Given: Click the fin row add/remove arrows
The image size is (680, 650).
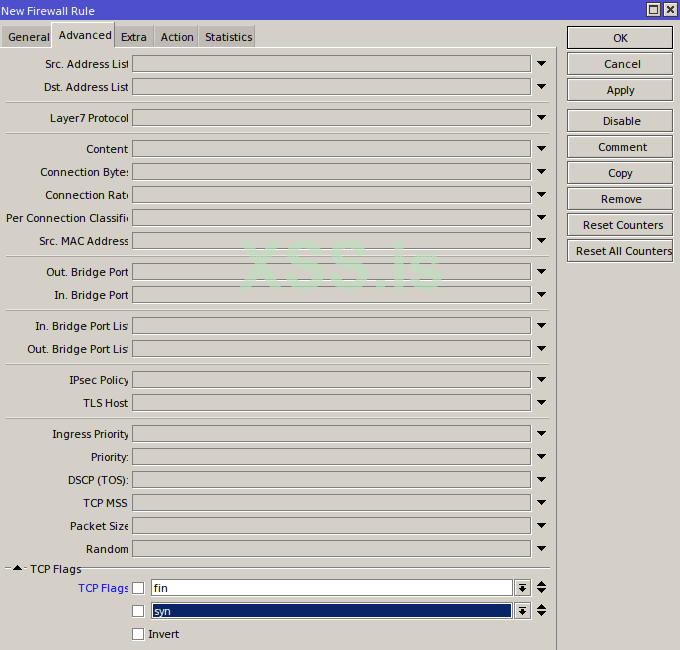Looking at the screenshot, I should coord(541,588).
